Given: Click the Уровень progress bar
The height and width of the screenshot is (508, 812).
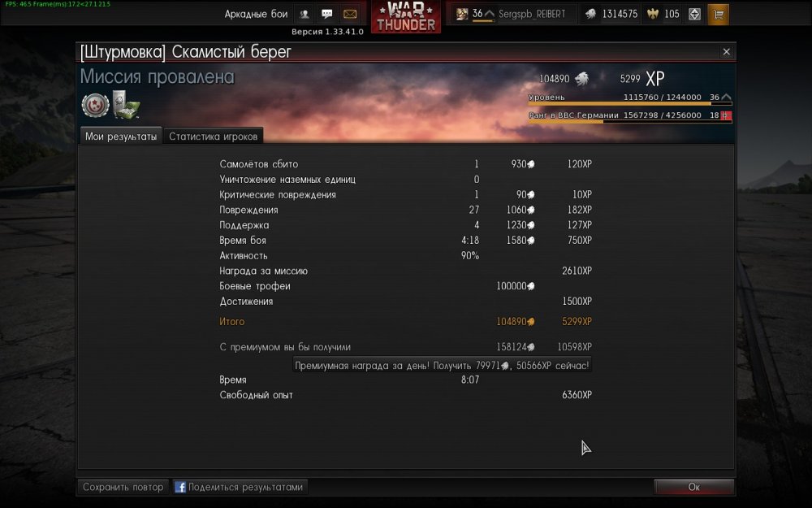Looking at the screenshot, I should coord(630,103).
